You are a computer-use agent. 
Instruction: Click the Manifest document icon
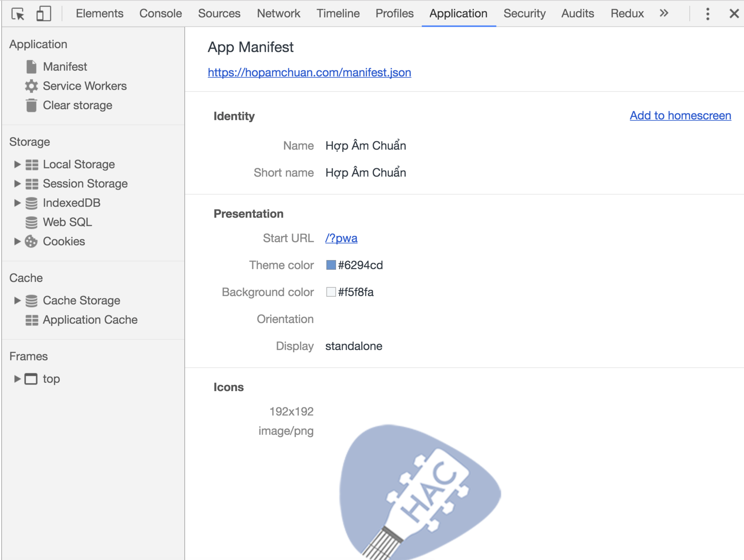click(32, 67)
